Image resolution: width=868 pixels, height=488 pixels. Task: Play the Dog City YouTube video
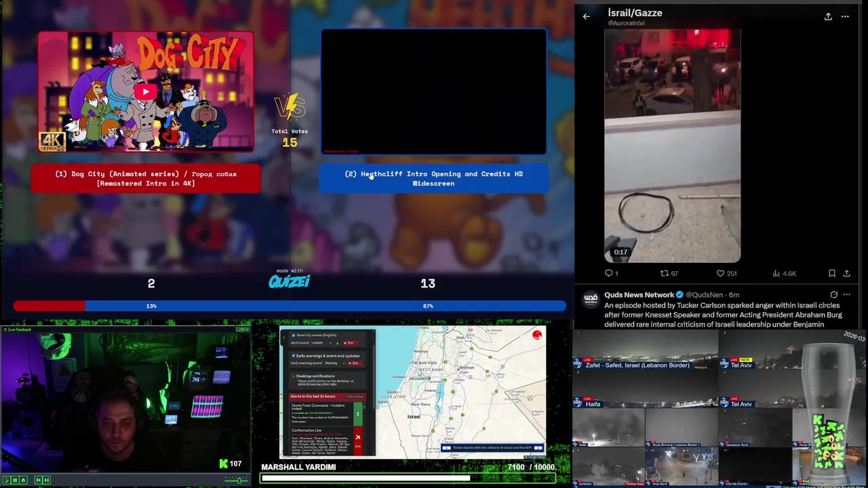(145, 91)
